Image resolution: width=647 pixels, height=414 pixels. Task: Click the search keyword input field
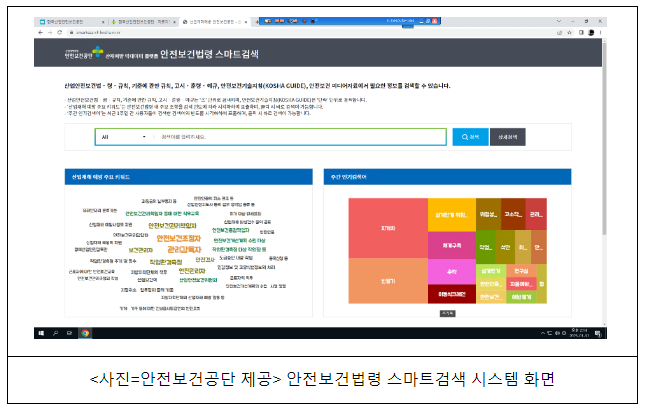coord(300,137)
